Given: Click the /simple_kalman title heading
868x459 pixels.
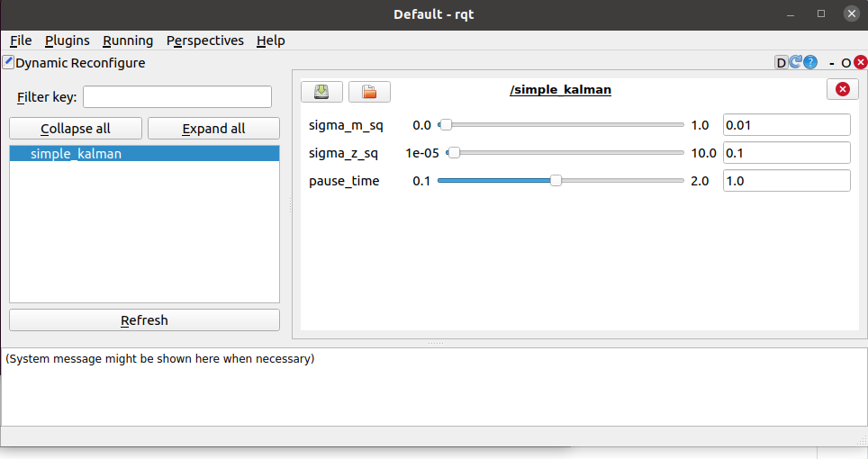Looking at the screenshot, I should [560, 90].
